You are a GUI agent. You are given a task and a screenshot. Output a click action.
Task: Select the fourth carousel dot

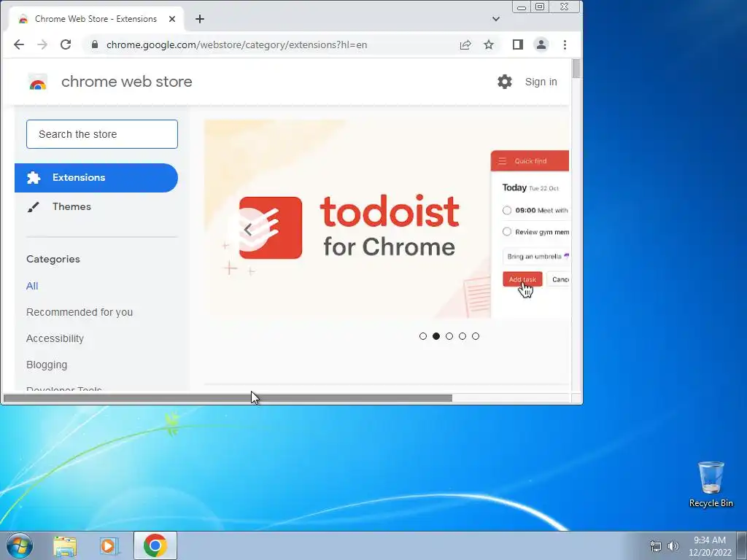coord(462,336)
